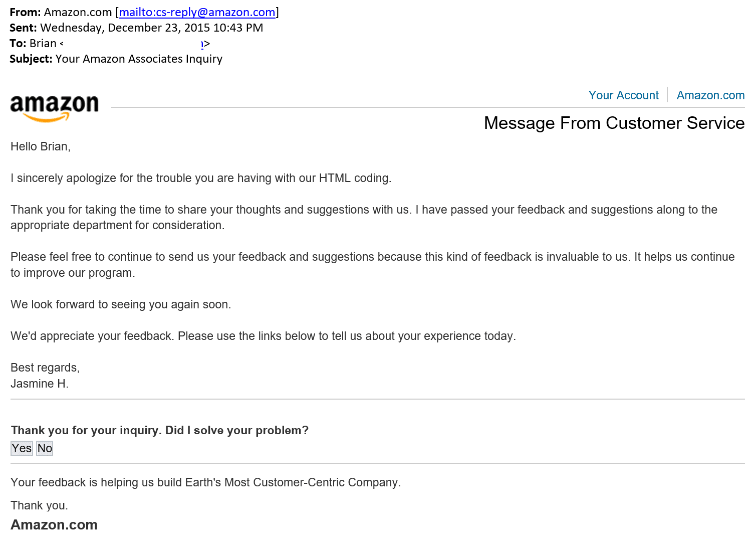The image size is (756, 540).
Task: Click the Hello Brian greeting
Action: pos(41,146)
